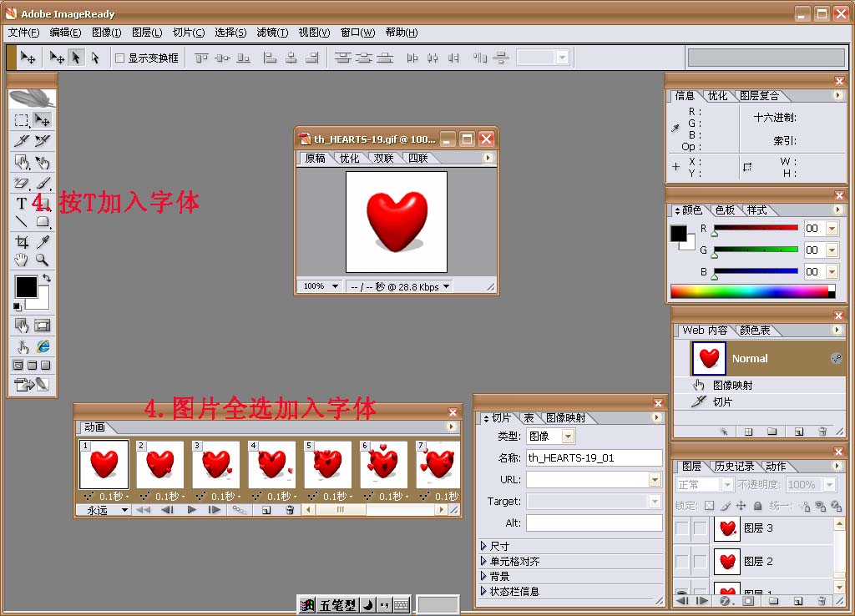Click the 名称 field th_HEARTS-19_01
Image resolution: width=855 pixels, height=616 pixels.
click(x=594, y=458)
